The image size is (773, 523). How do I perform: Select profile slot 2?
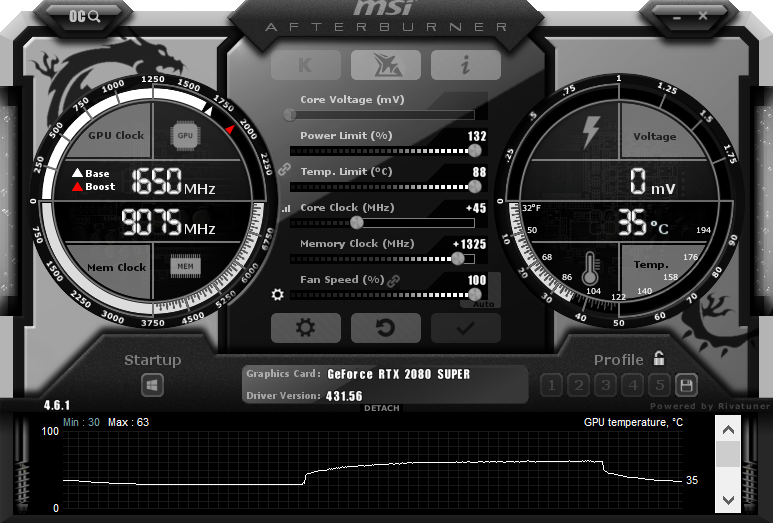579,385
